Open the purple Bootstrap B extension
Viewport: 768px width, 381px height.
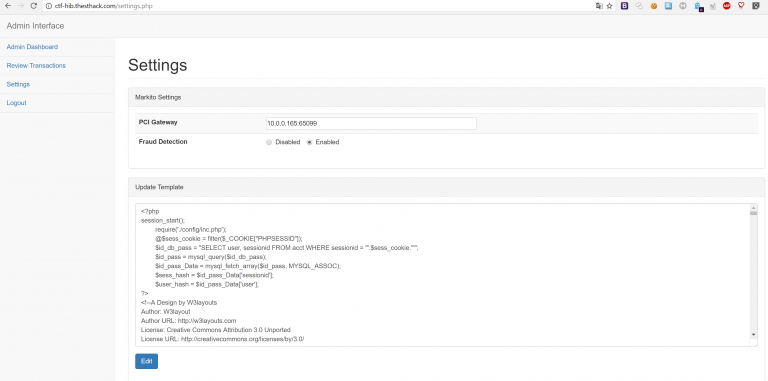pos(624,6)
